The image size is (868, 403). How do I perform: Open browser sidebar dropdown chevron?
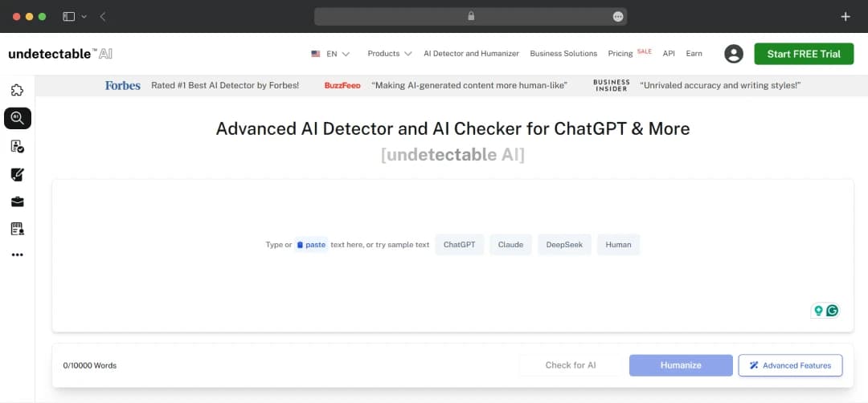click(x=84, y=17)
